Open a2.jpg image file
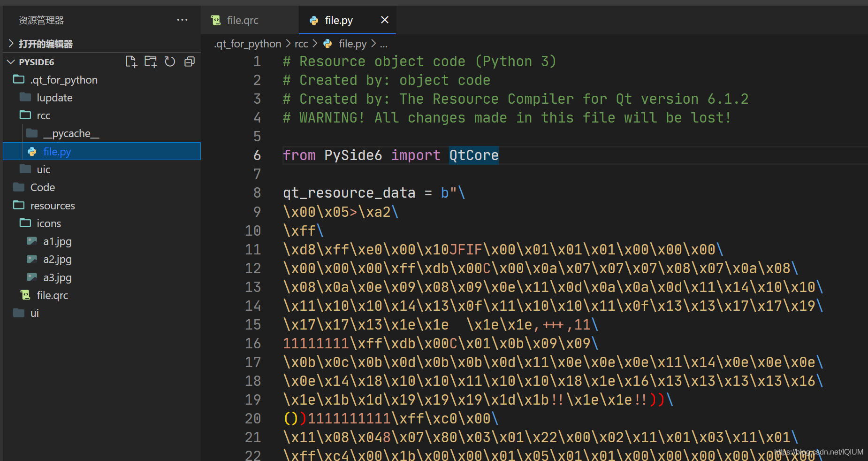This screenshot has width=868, height=461. tap(102, 259)
